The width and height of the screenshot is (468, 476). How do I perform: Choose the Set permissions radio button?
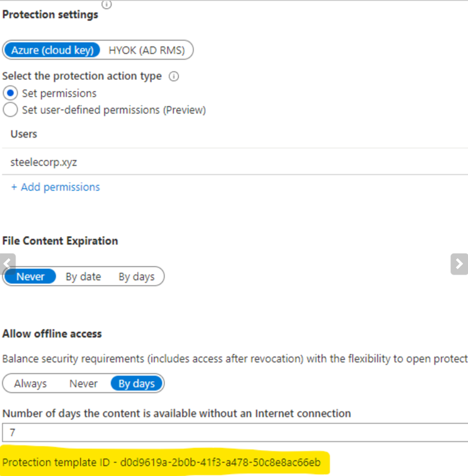click(x=11, y=94)
